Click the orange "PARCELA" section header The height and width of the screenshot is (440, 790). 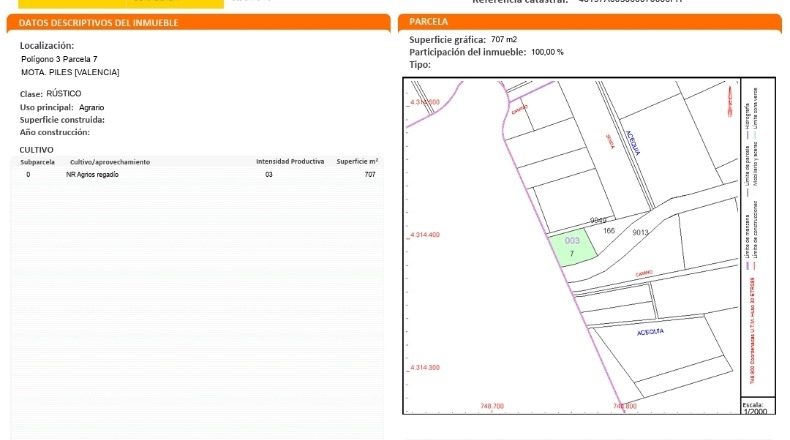pos(429,22)
